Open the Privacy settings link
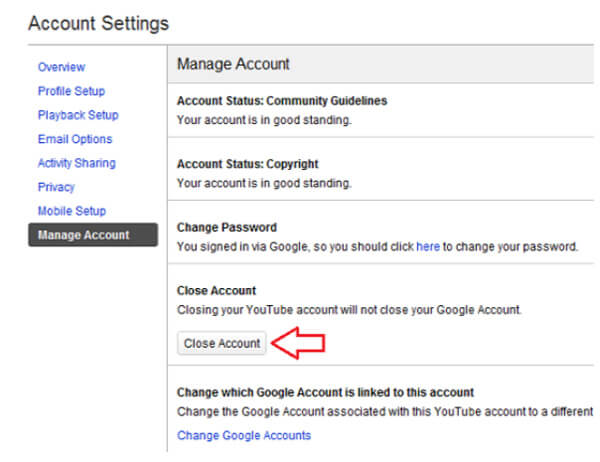The image size is (600, 462). pos(56,187)
